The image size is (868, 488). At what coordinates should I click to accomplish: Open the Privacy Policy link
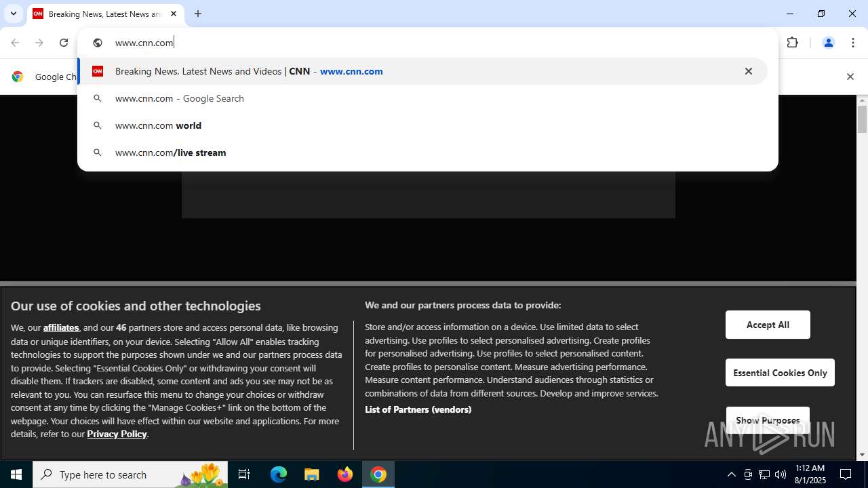(x=117, y=434)
